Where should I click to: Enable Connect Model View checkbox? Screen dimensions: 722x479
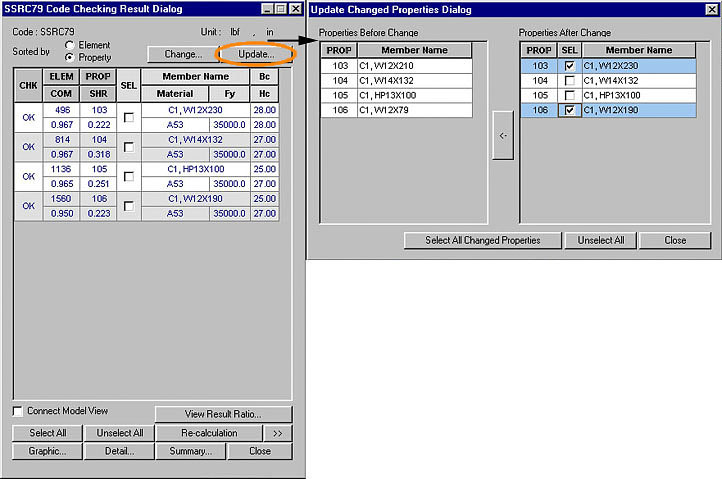(x=19, y=411)
